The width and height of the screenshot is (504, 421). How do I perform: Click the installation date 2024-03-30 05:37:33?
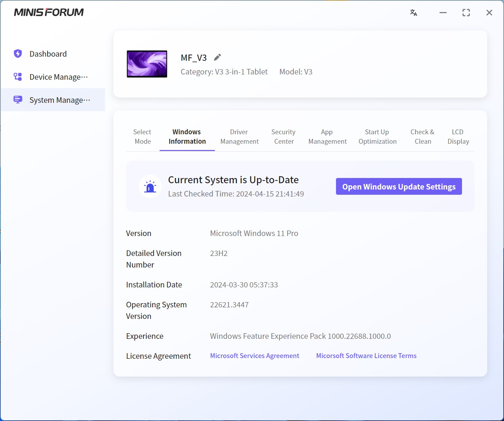tap(244, 285)
